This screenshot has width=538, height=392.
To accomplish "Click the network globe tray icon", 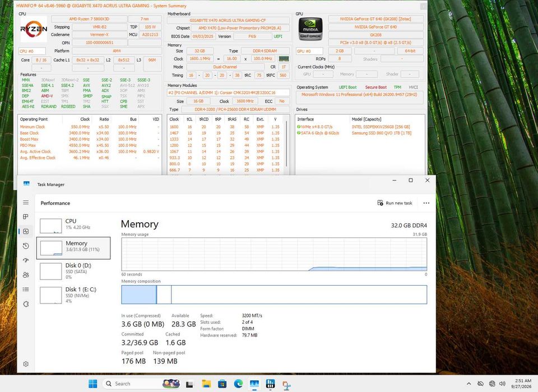I will coord(491,384).
